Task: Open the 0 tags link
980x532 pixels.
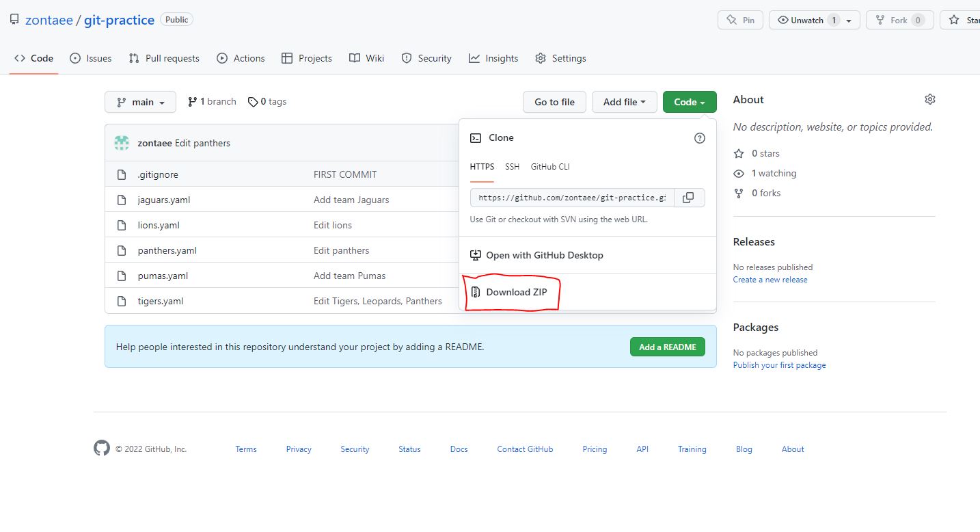Action: coord(267,102)
